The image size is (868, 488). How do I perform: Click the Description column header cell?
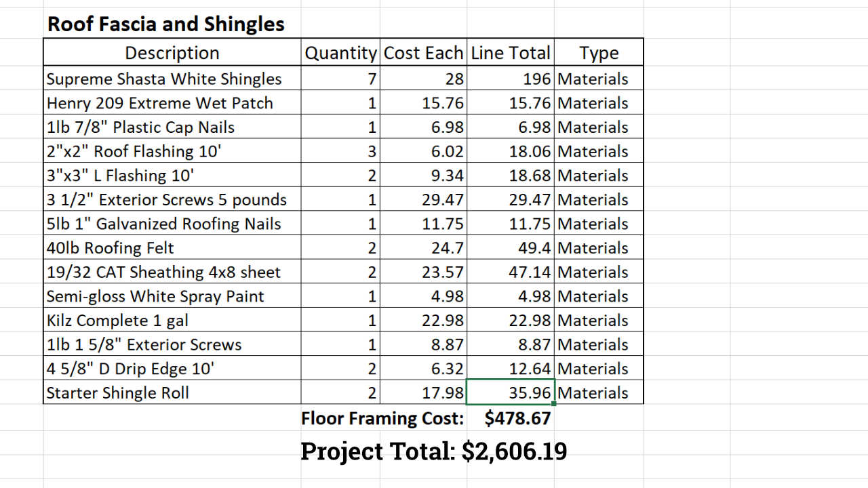pyautogui.click(x=172, y=53)
